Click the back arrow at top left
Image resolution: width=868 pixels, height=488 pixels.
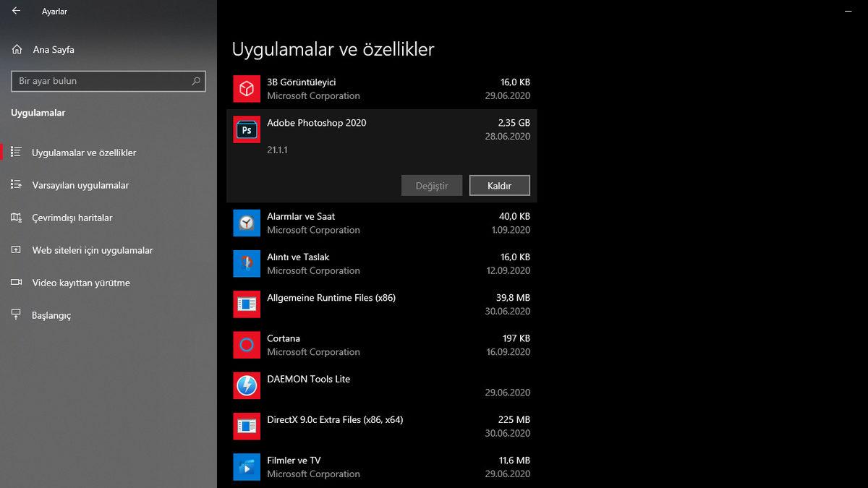click(x=16, y=11)
